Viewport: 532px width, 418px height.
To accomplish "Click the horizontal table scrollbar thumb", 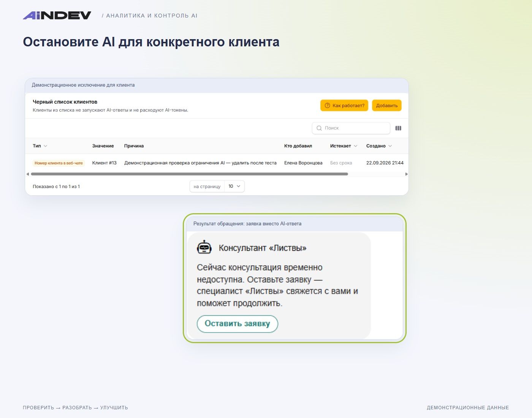I will tap(189, 174).
